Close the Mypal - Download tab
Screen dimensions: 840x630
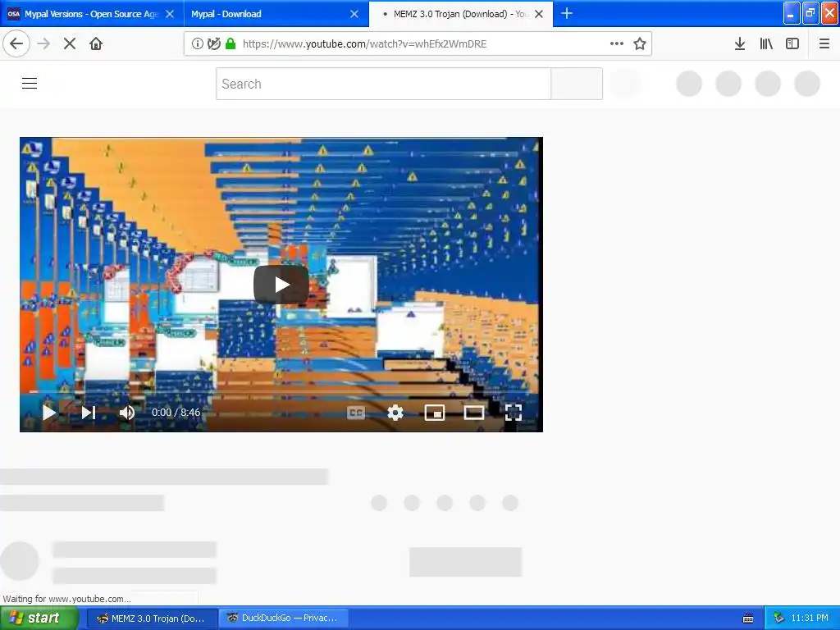tap(354, 14)
